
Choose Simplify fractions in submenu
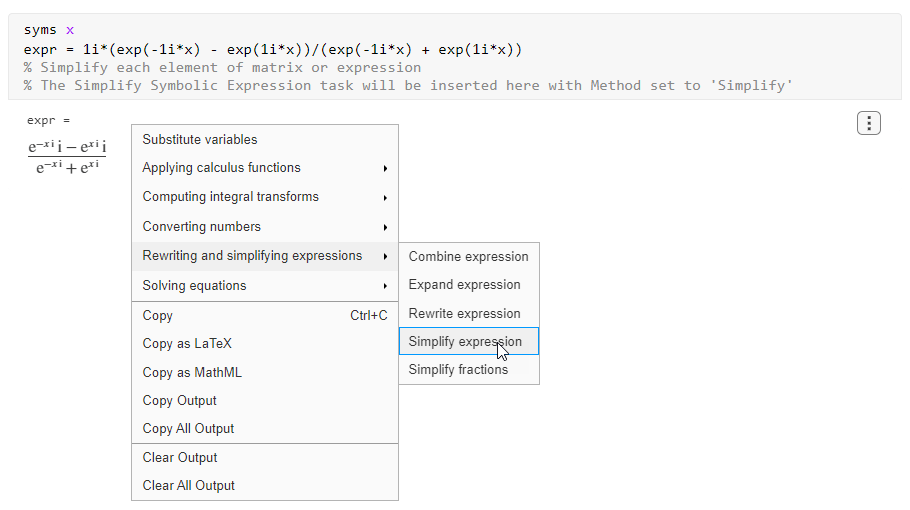coord(458,370)
